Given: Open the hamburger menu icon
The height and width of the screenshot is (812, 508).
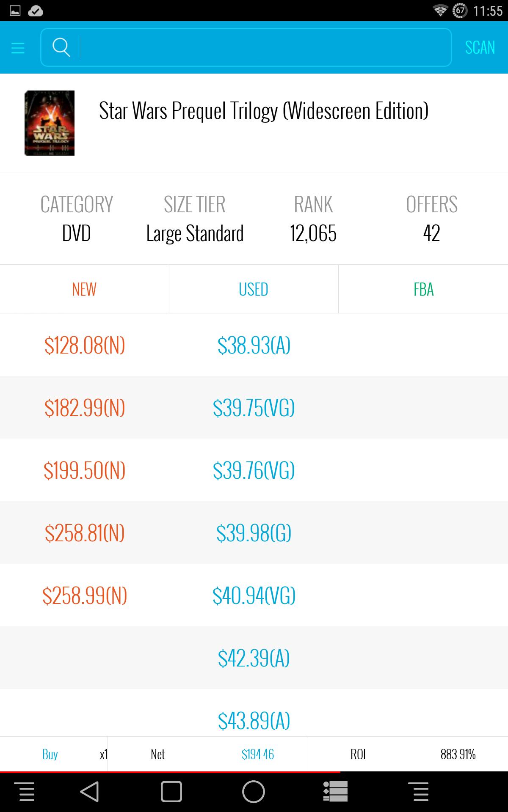Looking at the screenshot, I should 18,48.
